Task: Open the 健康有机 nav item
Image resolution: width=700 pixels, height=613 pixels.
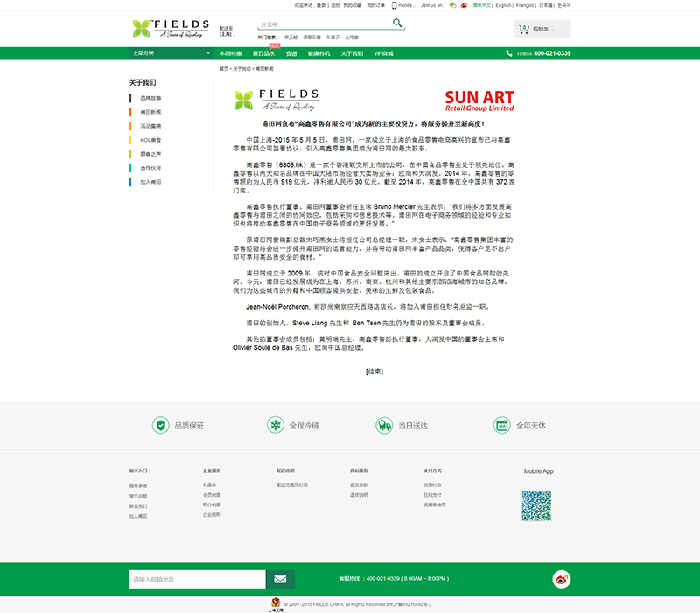Action: pos(318,53)
